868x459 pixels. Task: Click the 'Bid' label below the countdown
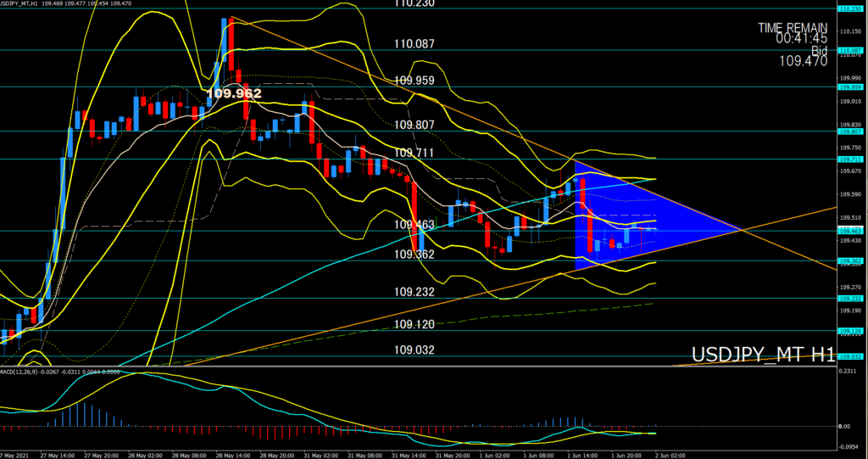click(820, 50)
